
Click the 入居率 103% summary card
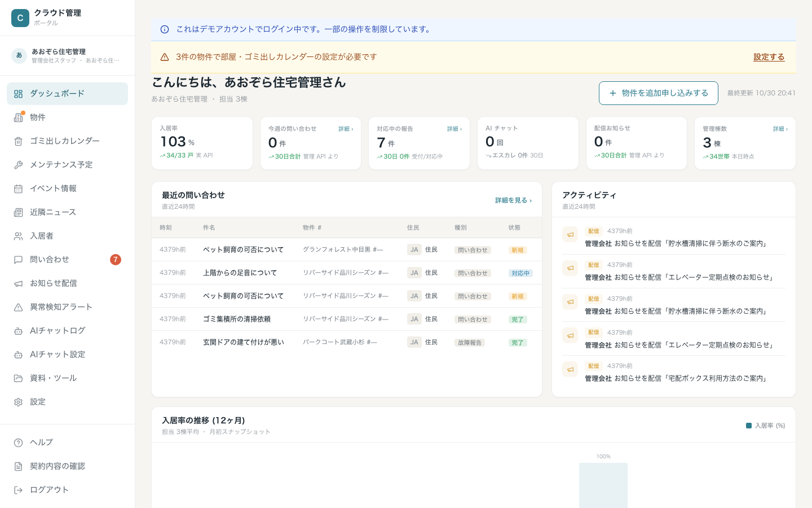202,143
